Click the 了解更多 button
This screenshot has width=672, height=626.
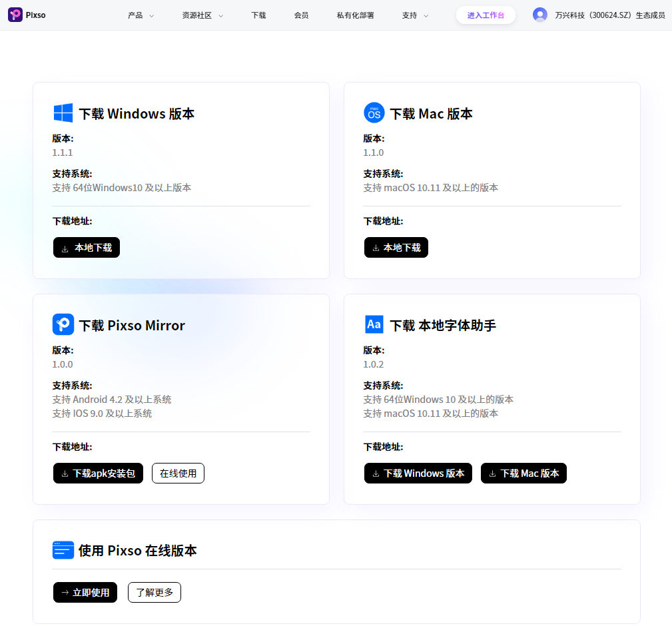tap(155, 592)
